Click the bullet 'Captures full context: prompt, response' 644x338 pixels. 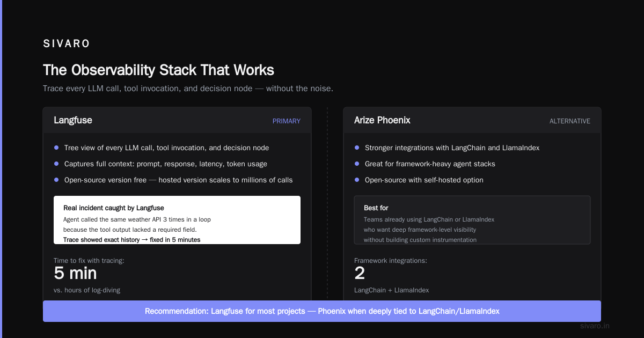165,164
